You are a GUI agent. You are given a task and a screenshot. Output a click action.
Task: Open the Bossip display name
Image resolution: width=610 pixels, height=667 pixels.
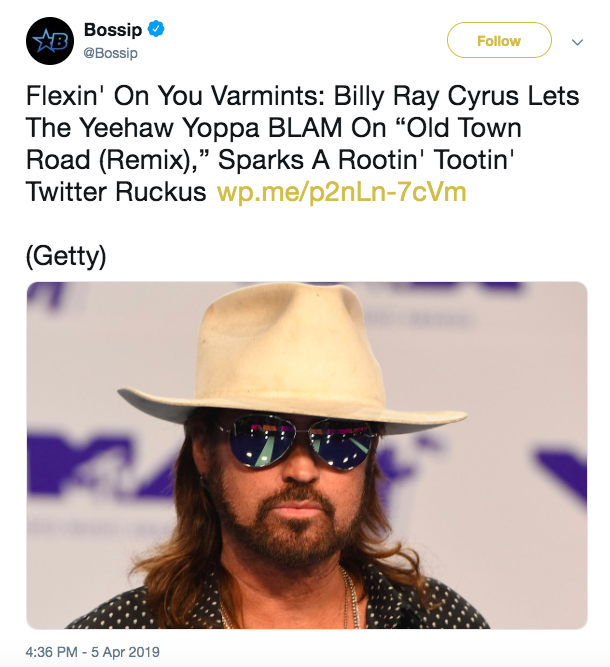click(x=114, y=31)
